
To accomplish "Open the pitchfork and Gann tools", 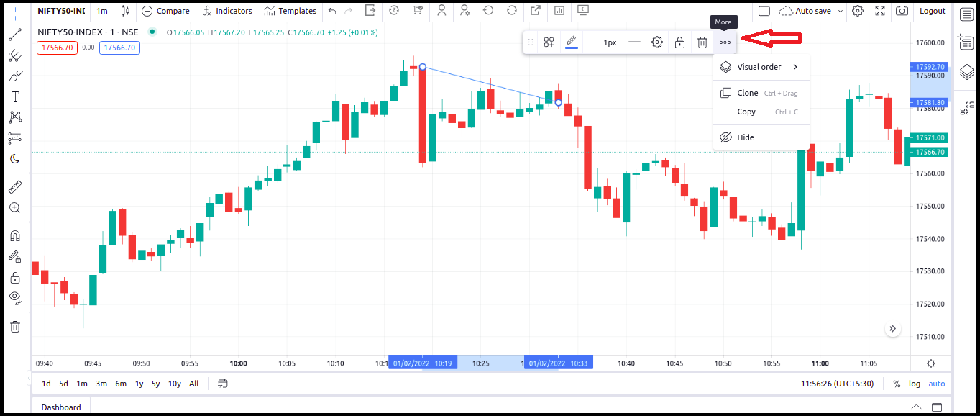I will click(x=14, y=55).
